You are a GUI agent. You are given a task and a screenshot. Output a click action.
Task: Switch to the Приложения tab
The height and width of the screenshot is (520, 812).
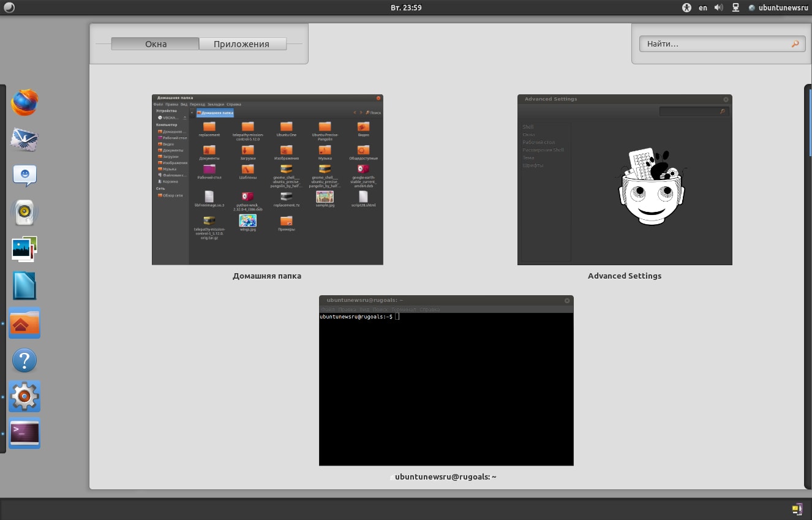point(242,44)
